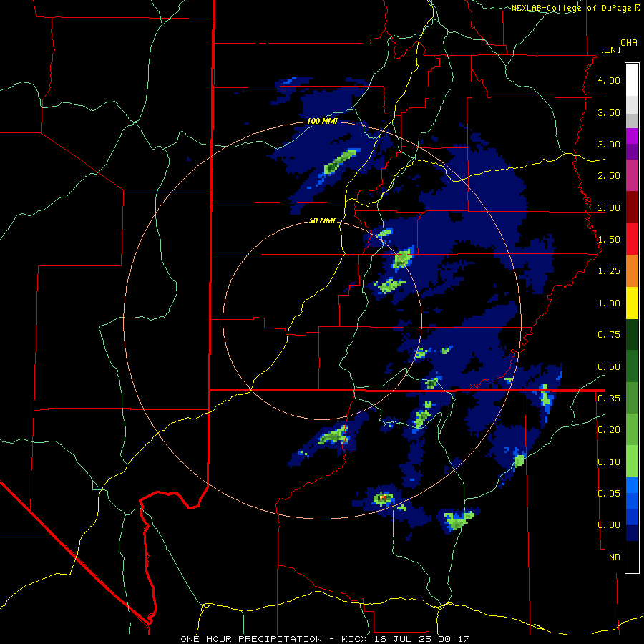Screen dimensions: 644x644
Task: Click the 4.00 legend value
Action: coord(609,80)
